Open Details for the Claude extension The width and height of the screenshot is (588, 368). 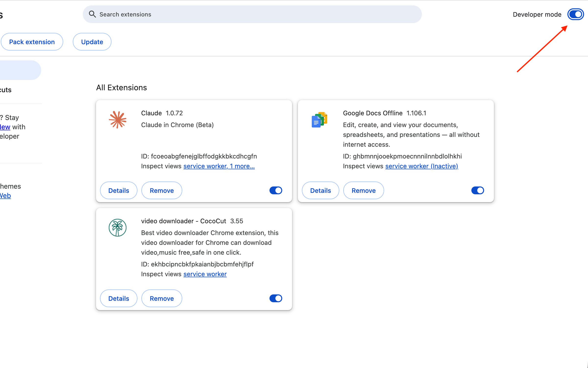[119, 190]
